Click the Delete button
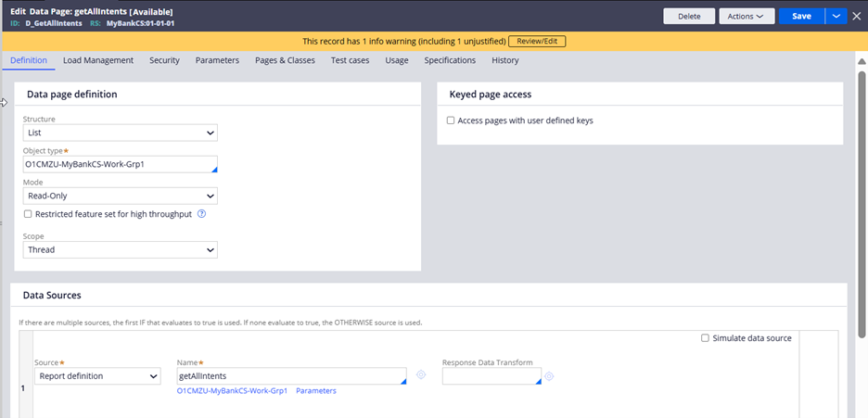868x418 pixels. [x=689, y=16]
